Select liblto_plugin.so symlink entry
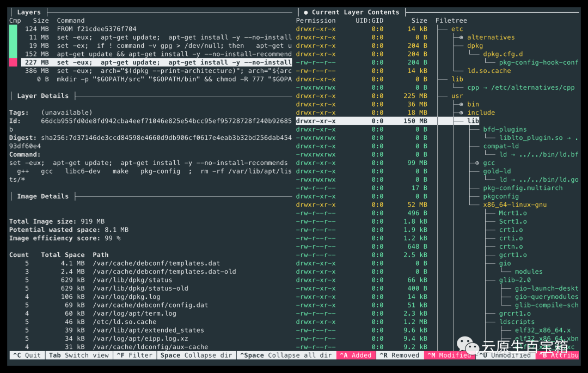 [538, 138]
